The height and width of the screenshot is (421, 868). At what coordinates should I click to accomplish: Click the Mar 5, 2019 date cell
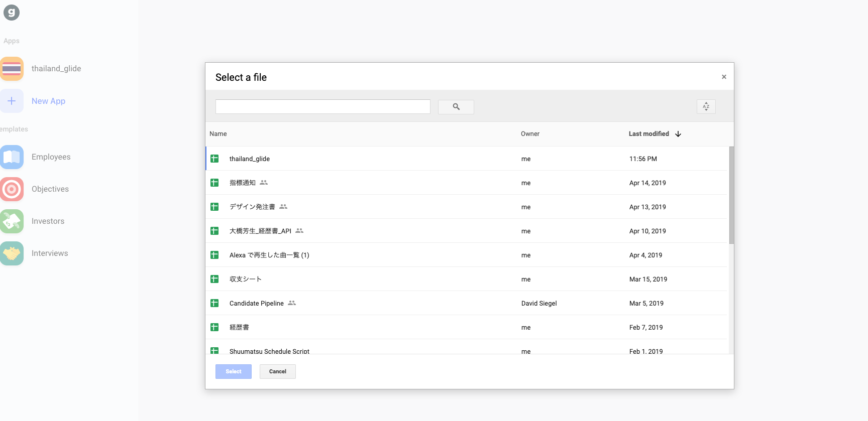click(646, 303)
